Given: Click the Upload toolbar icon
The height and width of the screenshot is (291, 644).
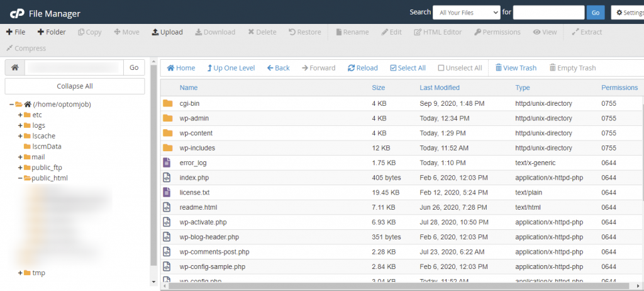Looking at the screenshot, I should coord(155,32).
